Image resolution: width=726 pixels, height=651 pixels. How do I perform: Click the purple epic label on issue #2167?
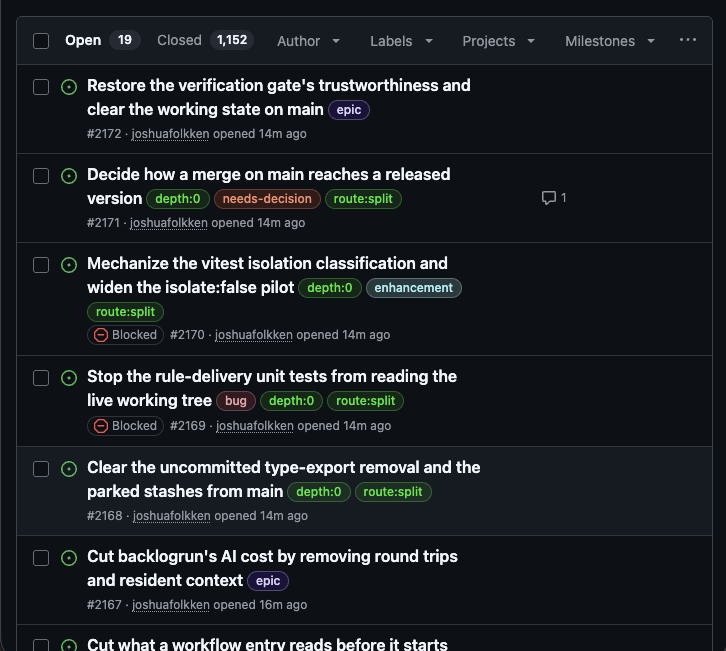[268, 581]
